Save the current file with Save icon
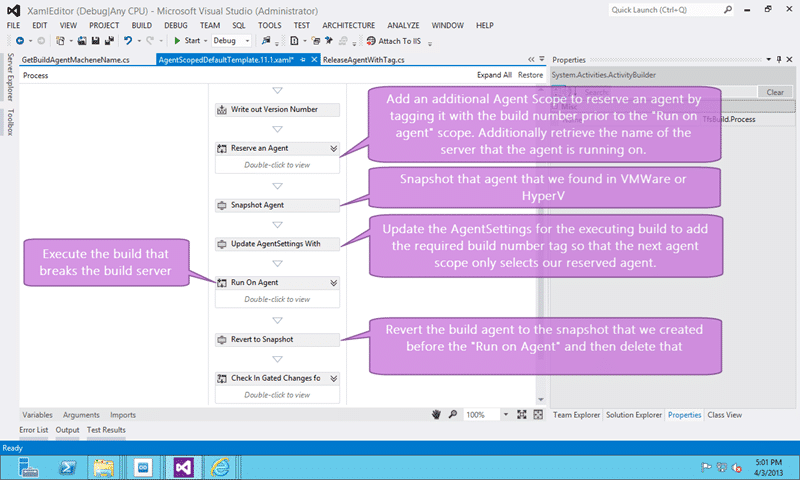The image size is (800, 480). [95, 41]
